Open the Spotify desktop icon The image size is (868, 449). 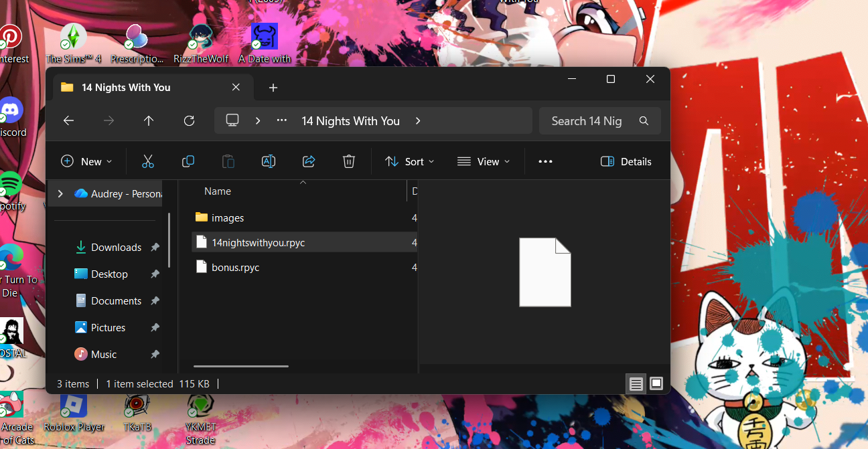(x=11, y=191)
